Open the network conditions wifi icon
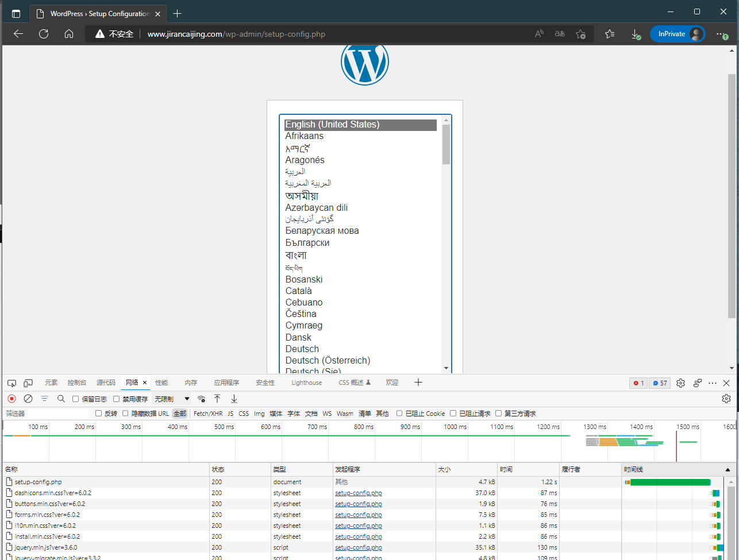 [201, 399]
